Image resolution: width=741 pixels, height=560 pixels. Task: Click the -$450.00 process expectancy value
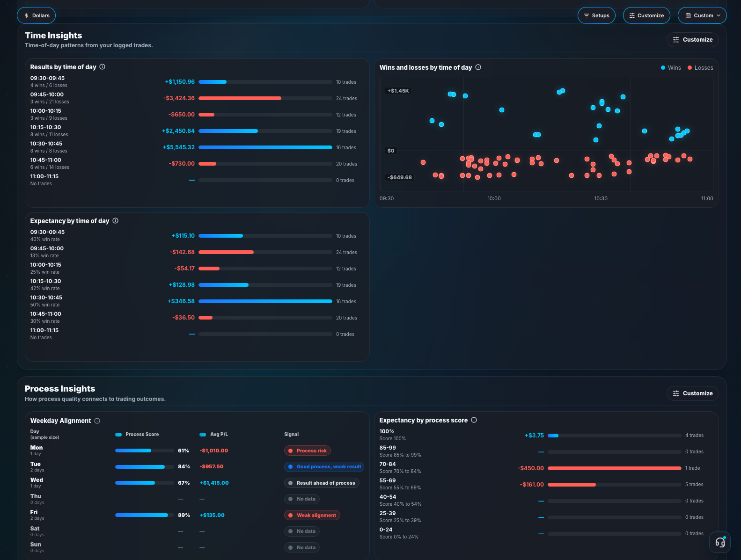[531, 468]
